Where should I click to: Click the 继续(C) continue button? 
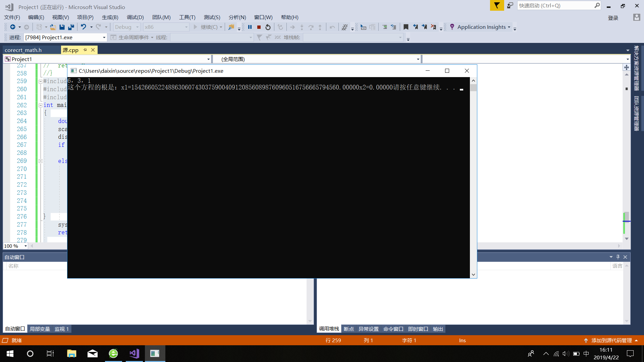[206, 27]
